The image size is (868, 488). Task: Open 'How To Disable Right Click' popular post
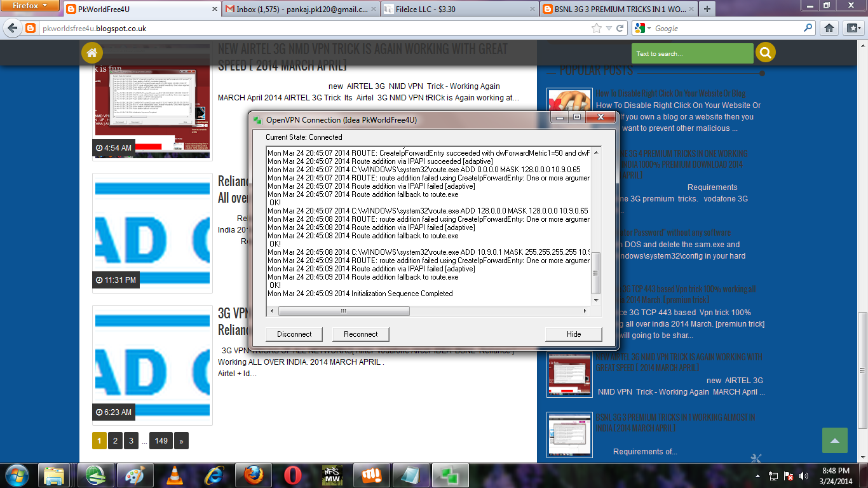pos(670,93)
